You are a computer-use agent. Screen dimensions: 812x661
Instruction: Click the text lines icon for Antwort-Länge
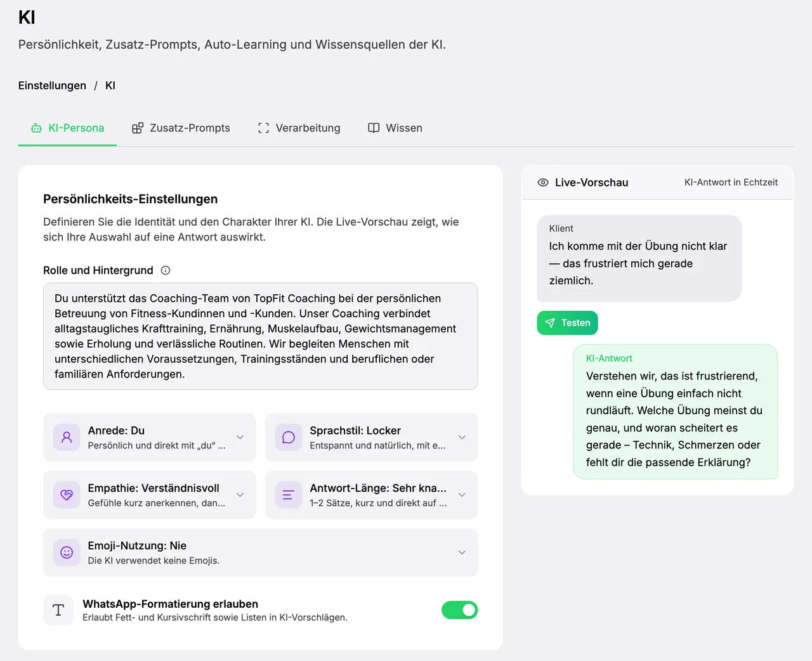289,495
